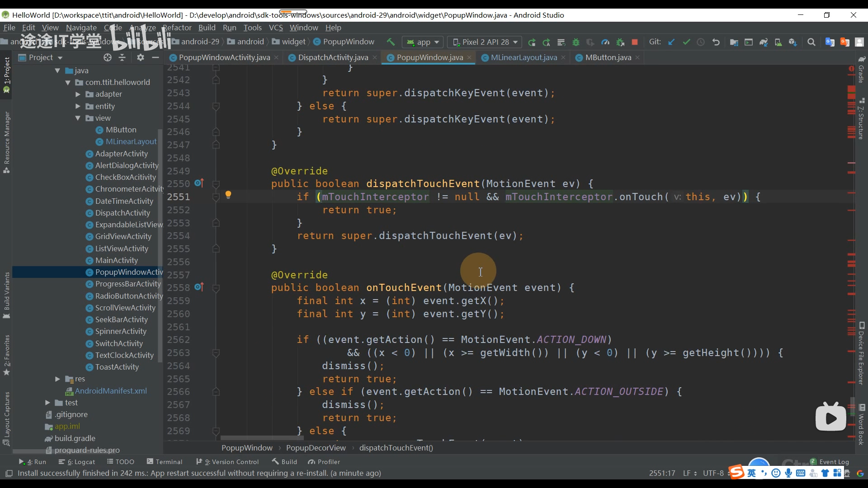Click the red Stop button
Image resolution: width=868 pixels, height=488 pixels.
point(635,42)
